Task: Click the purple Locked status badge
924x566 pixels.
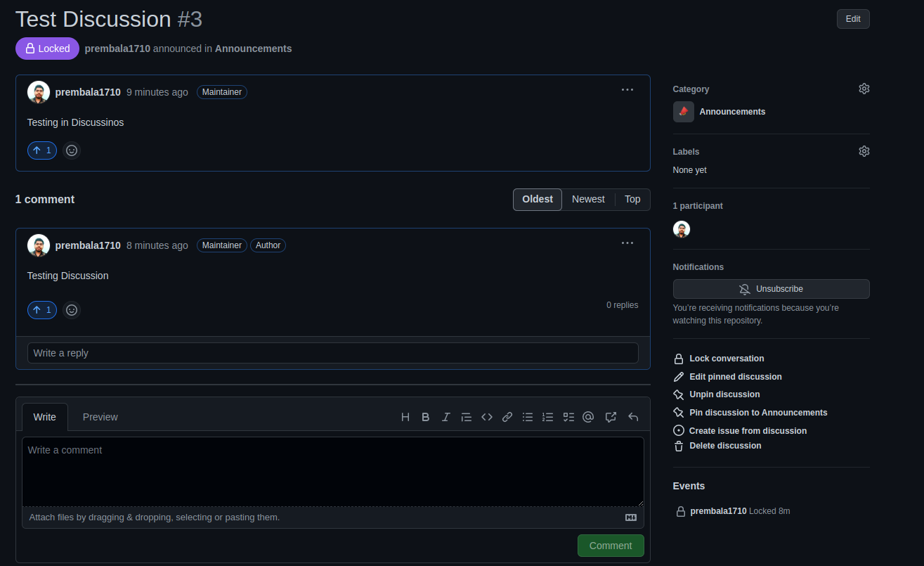Action: point(48,49)
